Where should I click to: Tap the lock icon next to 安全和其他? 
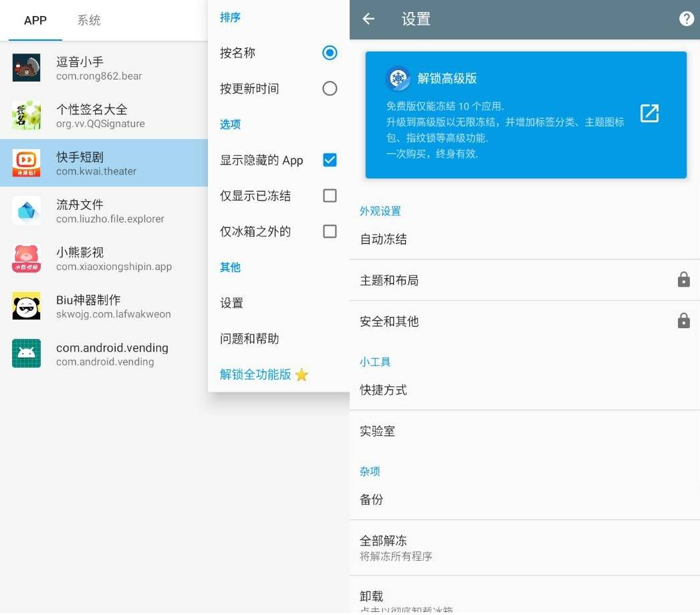pos(683,321)
